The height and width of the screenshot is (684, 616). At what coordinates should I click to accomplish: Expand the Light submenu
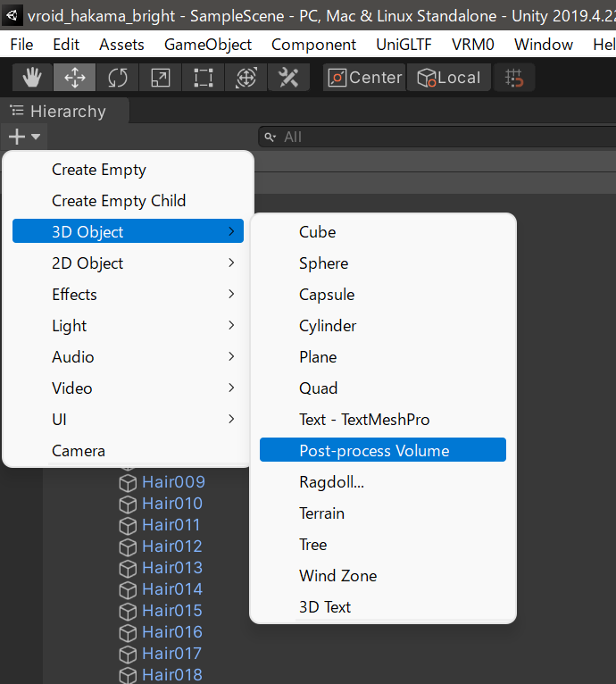pyautogui.click(x=128, y=325)
